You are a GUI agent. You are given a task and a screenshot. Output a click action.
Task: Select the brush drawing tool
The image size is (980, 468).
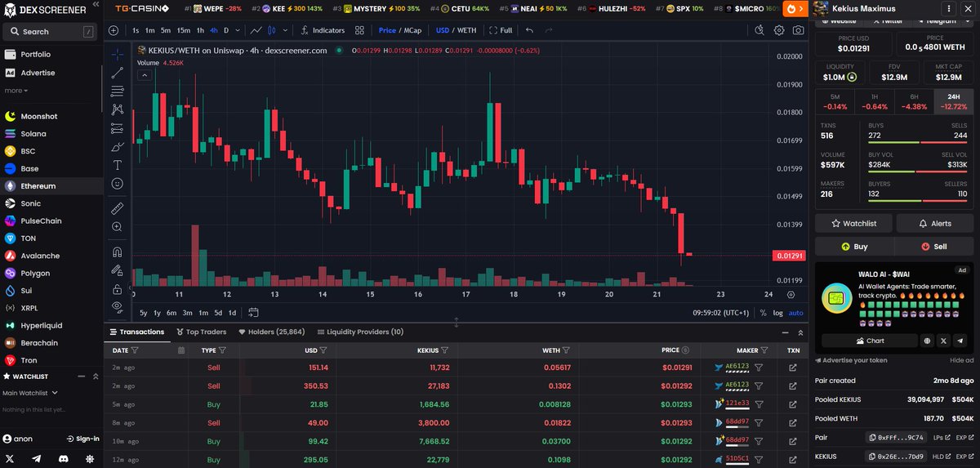tap(117, 146)
